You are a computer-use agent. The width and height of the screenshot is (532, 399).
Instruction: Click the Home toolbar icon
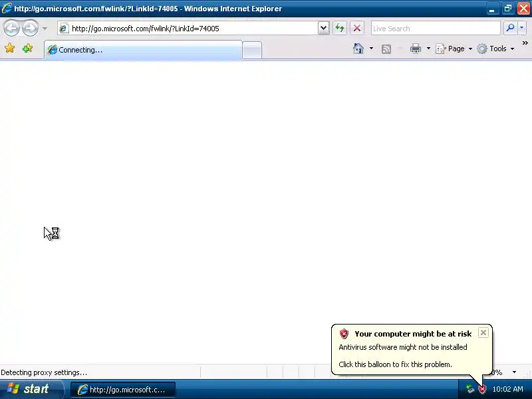pyautogui.click(x=358, y=49)
